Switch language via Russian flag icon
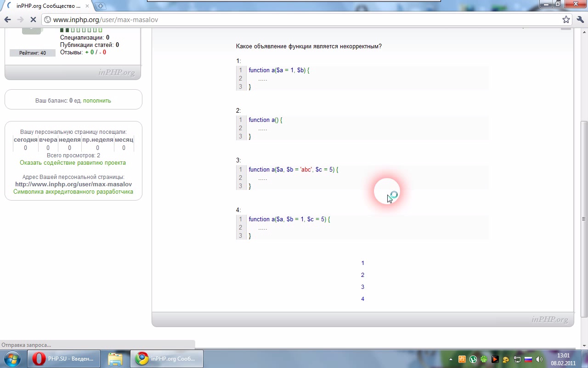 (528, 359)
